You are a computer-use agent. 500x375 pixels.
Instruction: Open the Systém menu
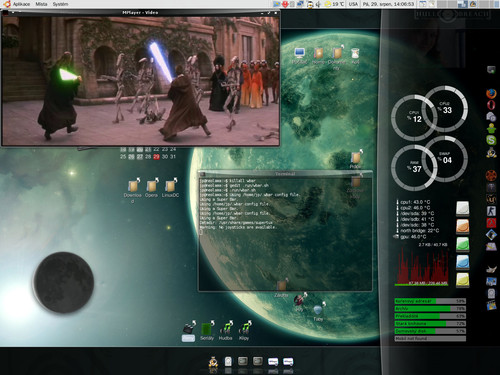coord(60,4)
